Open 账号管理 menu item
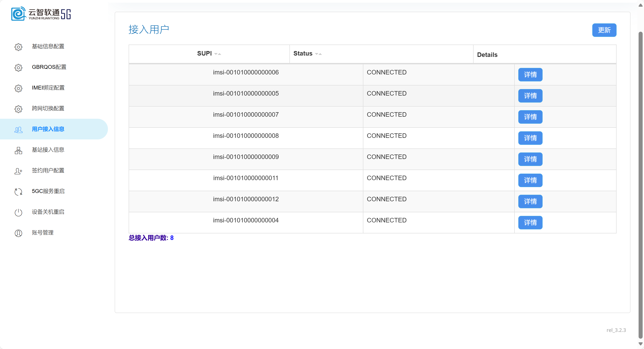This screenshot has height=349, width=644. point(54,233)
